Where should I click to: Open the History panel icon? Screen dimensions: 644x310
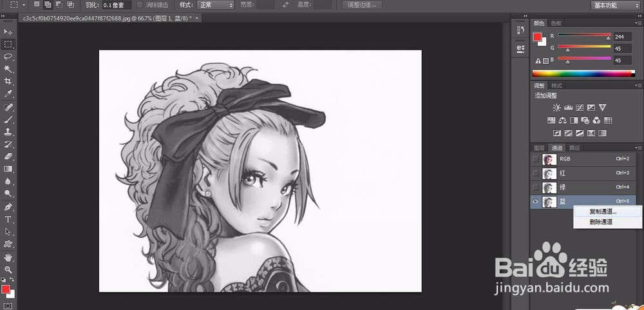pyautogui.click(x=520, y=30)
